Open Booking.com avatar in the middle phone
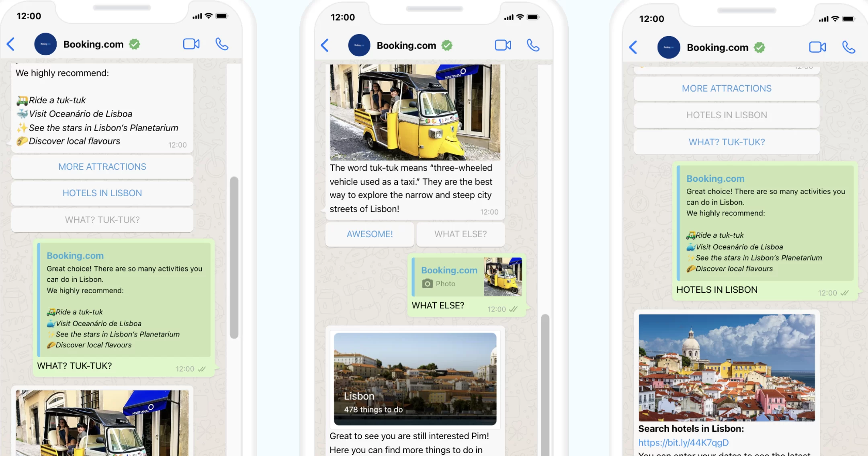The image size is (868, 456). (359, 45)
